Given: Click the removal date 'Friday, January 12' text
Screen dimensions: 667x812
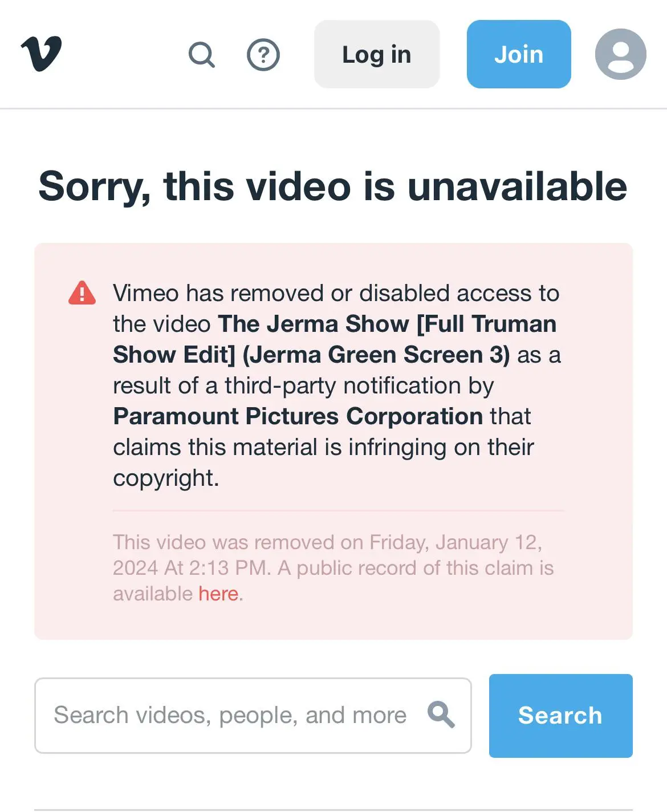Looking at the screenshot, I should pyautogui.click(x=455, y=542).
